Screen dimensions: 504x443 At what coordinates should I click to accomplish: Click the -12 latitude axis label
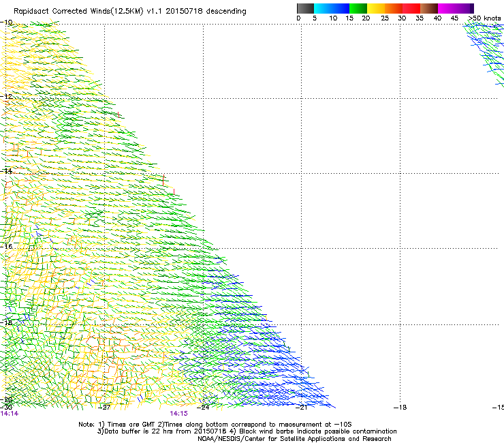pos(6,97)
